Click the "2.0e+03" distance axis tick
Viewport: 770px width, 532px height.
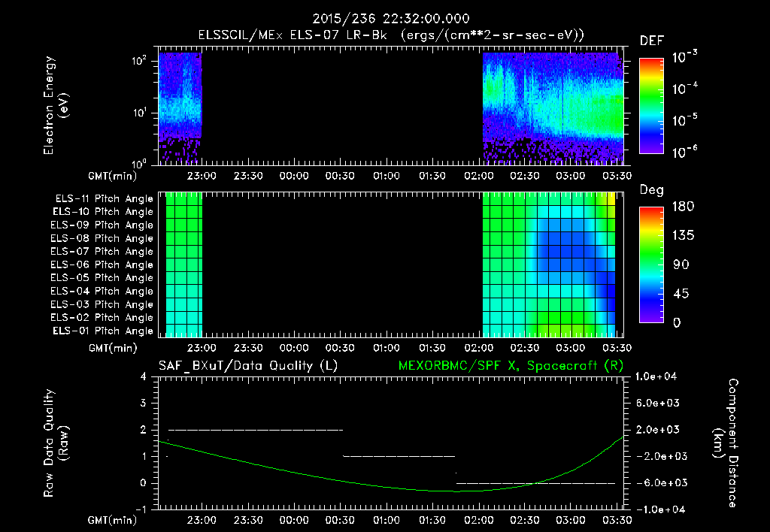click(x=658, y=430)
